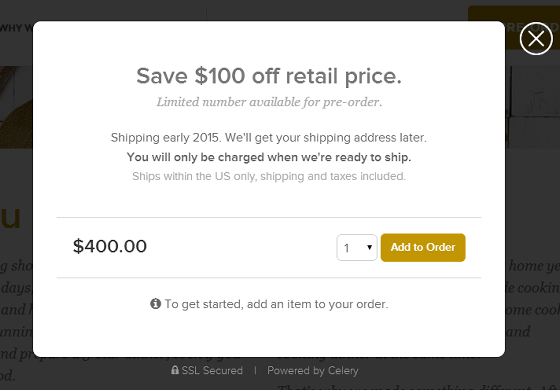Open the quantity dropdown showing 1
The height and width of the screenshot is (390, 560).
tap(357, 248)
